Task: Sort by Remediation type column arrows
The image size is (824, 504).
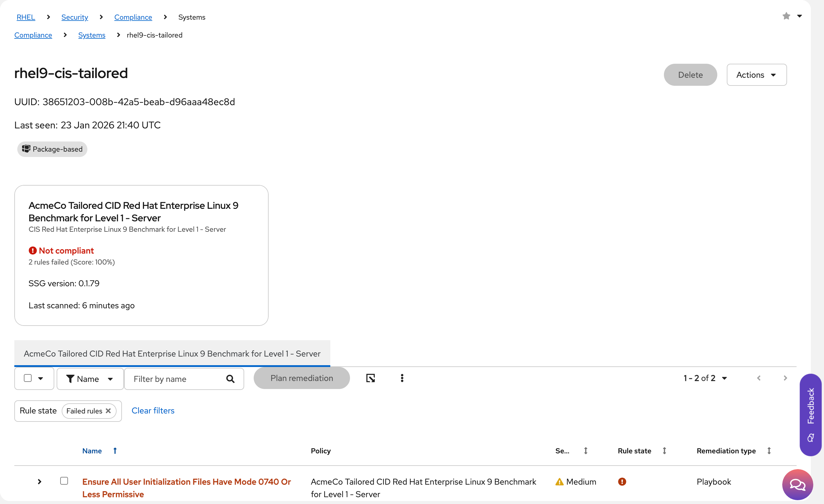Action: 769,450
